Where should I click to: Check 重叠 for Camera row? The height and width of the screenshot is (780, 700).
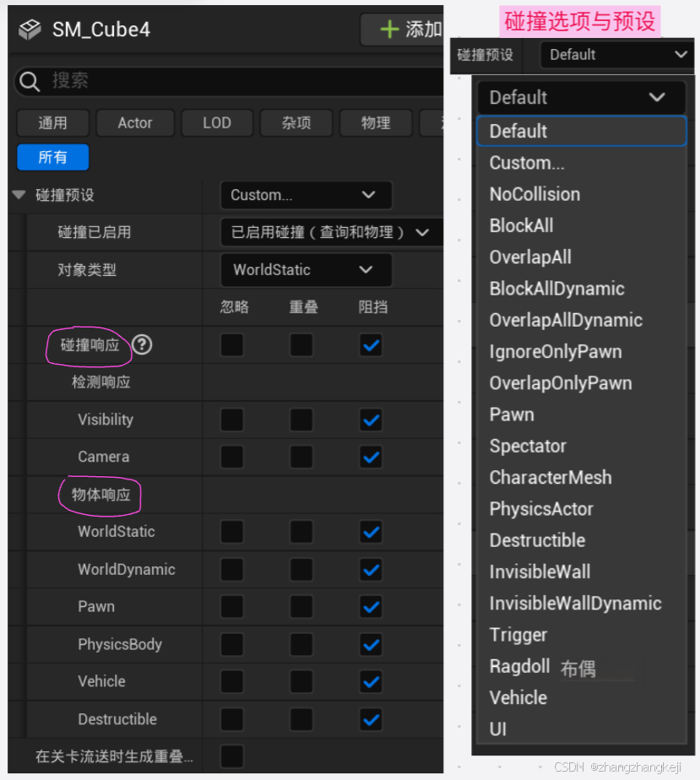pyautogui.click(x=301, y=458)
